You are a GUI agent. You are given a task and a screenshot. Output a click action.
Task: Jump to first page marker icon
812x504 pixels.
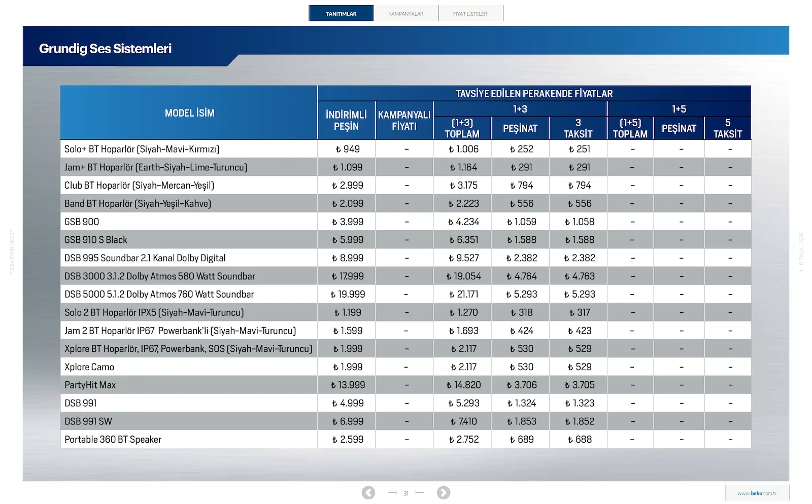pos(392,492)
